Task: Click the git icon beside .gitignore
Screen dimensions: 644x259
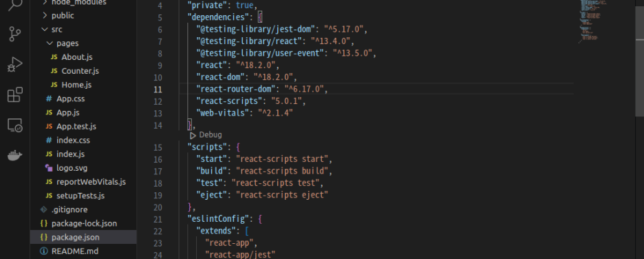Action: [44, 209]
